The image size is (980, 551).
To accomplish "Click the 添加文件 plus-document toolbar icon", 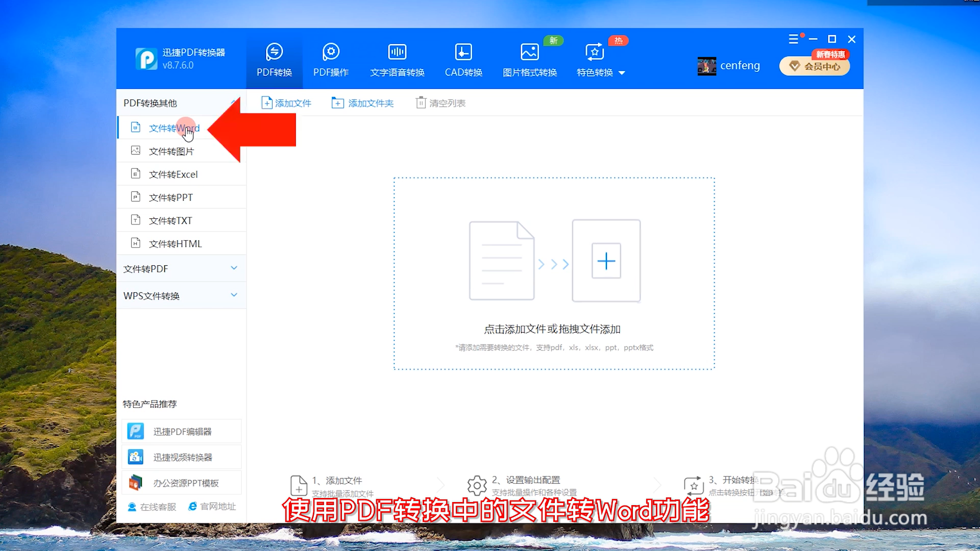I will click(266, 103).
